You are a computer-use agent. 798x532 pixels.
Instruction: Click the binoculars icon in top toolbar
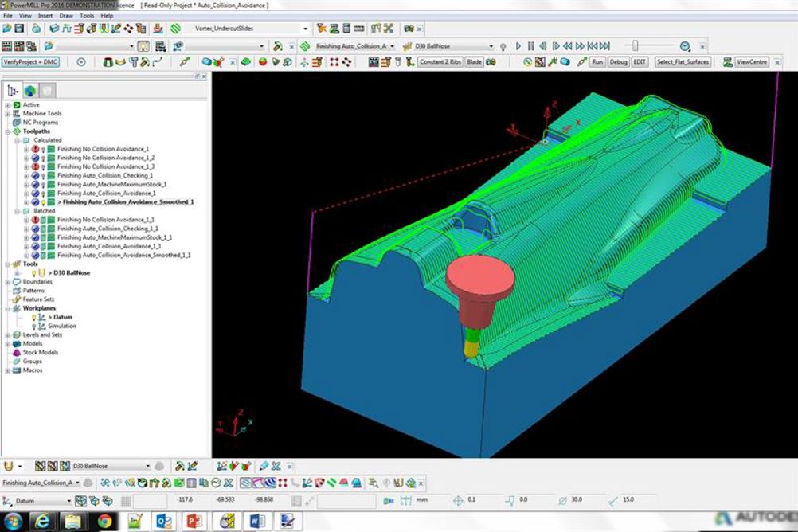pyautogui.click(x=409, y=29)
